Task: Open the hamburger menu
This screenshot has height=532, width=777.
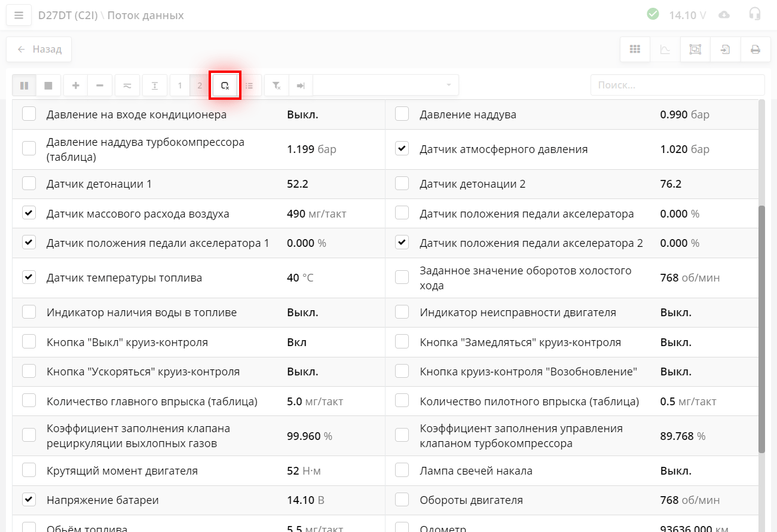Action: coord(19,16)
